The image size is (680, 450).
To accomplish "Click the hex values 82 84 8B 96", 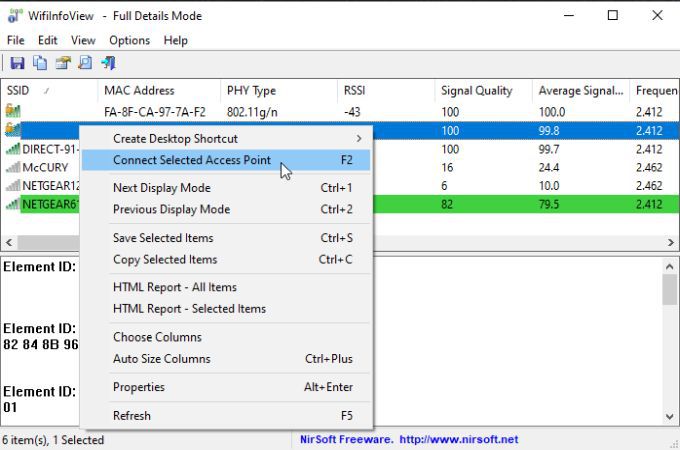I will 41,345.
